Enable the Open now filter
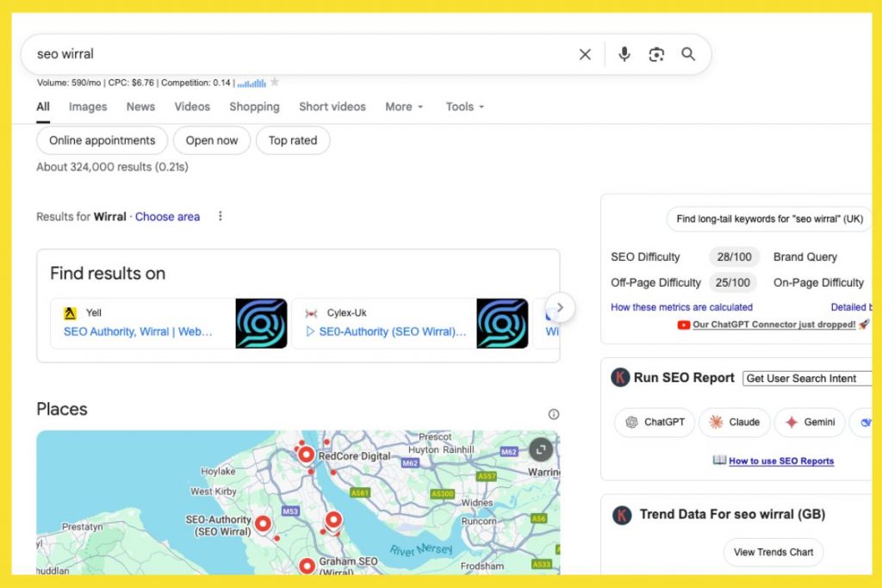This screenshot has height=588, width=882. [211, 140]
